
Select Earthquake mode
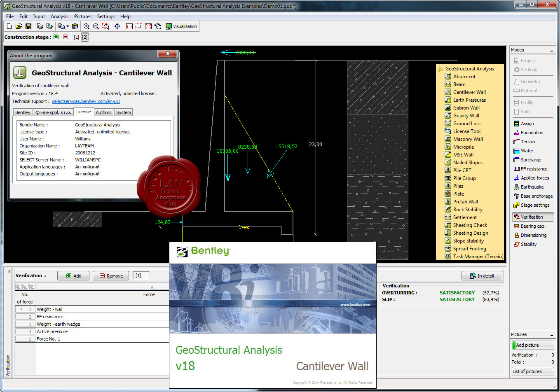532,187
